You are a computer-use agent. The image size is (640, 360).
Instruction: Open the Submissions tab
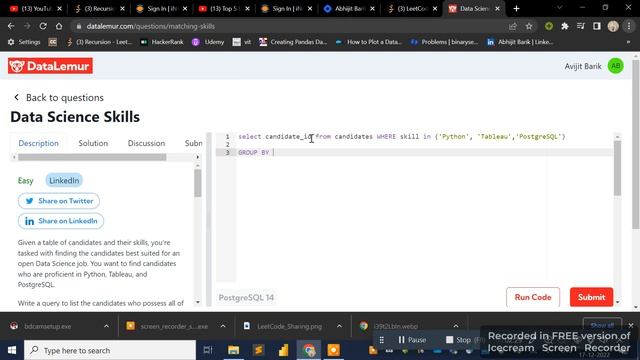tap(193, 143)
